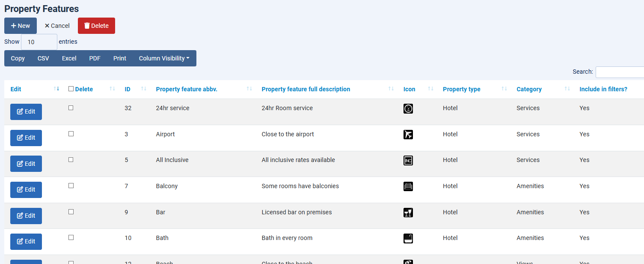Export table as CSV
Screen dimensions: 644x264
pyautogui.click(x=43, y=58)
